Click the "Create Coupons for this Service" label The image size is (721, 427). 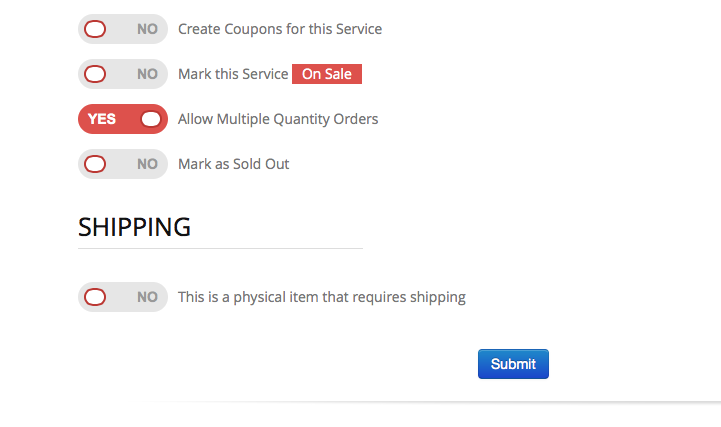280,29
